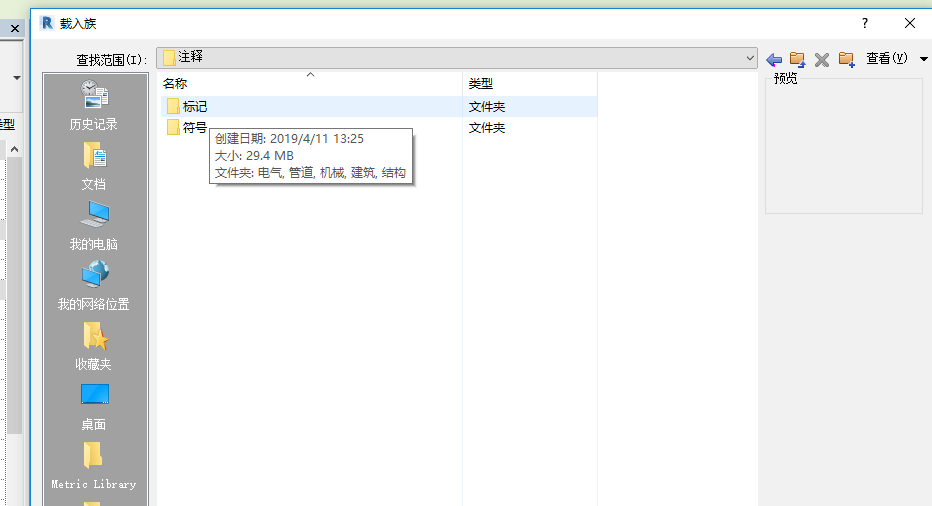Expand the 查找范围 folder dropdown
This screenshot has height=506, width=932.
click(750, 58)
